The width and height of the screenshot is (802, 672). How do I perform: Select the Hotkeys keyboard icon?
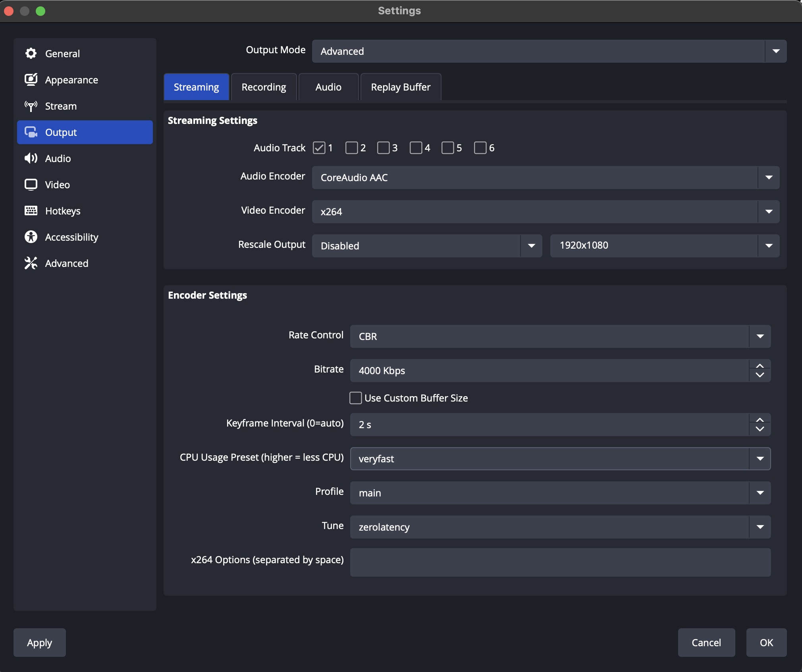pyautogui.click(x=31, y=211)
